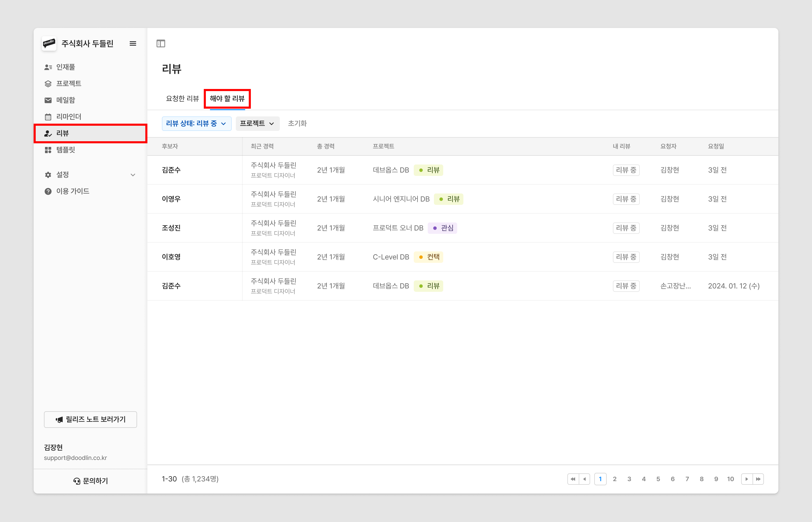
Task: Click the 문의하기 contact link
Action: pos(91,481)
